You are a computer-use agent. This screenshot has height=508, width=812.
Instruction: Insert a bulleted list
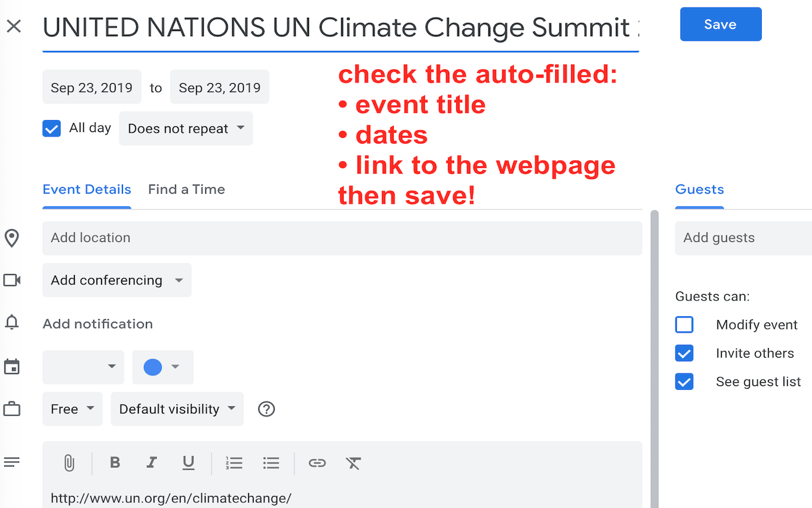271,463
